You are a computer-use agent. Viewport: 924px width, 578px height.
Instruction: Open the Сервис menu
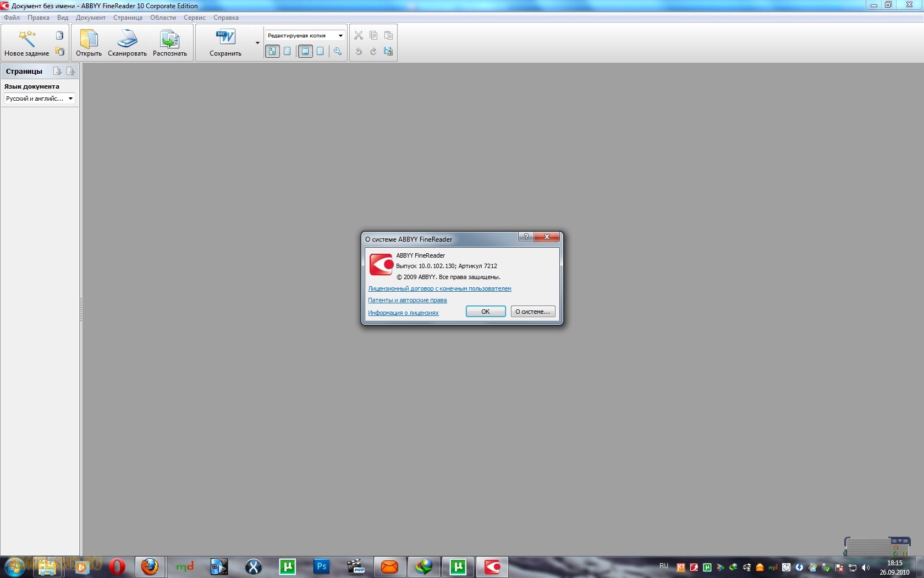(x=195, y=18)
